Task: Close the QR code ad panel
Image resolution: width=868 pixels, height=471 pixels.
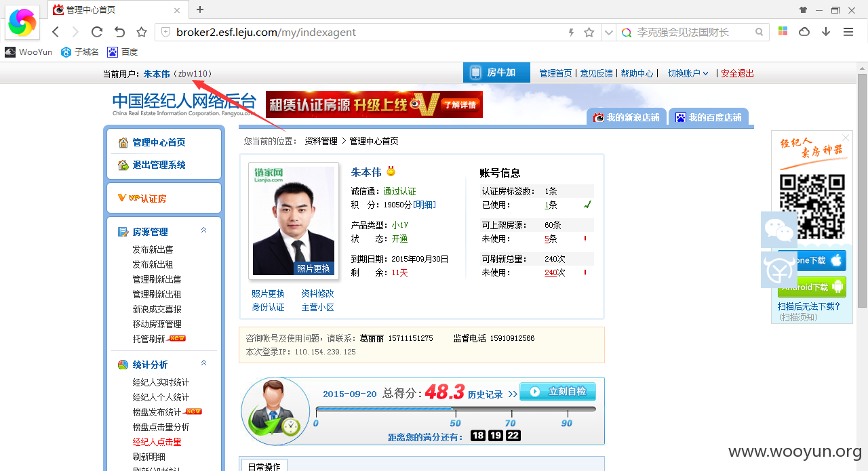Action: pos(845,137)
